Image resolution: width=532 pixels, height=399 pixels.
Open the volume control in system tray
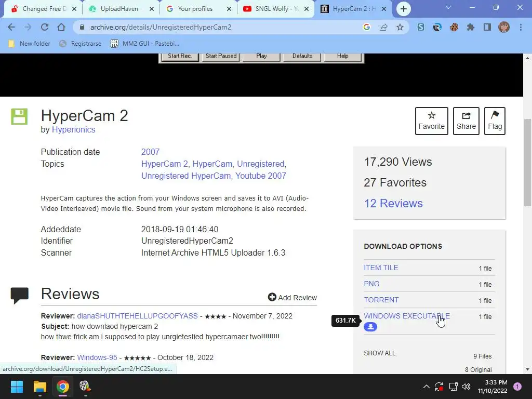pyautogui.click(x=466, y=386)
